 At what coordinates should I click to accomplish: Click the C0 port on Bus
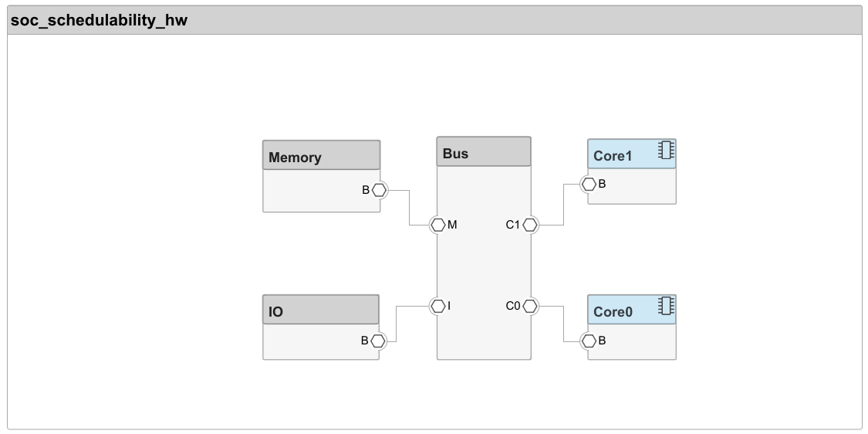(530, 306)
